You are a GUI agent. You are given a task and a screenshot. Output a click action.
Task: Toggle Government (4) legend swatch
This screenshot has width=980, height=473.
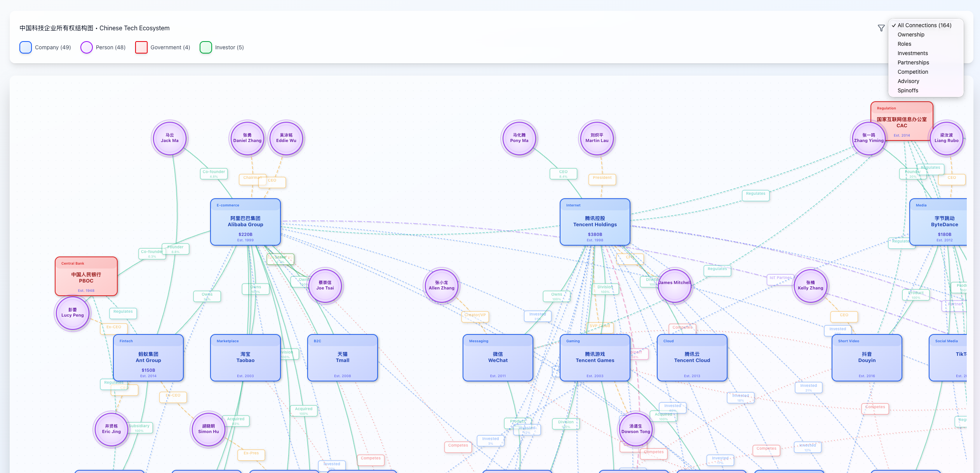[x=141, y=47]
